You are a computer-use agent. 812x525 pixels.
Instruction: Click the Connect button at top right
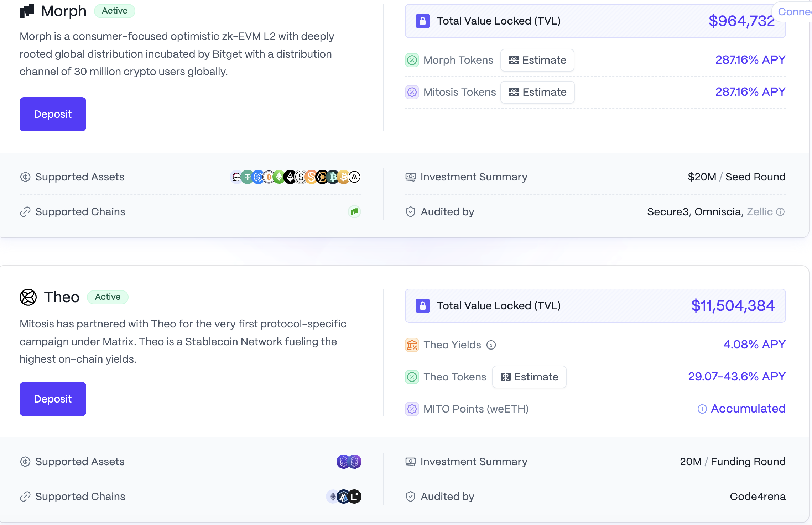[x=792, y=12]
